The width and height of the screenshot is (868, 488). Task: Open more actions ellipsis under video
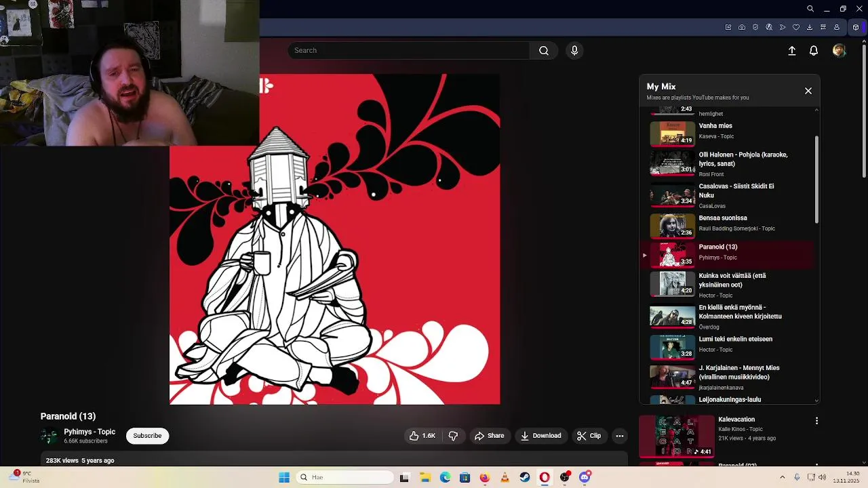pyautogui.click(x=620, y=436)
